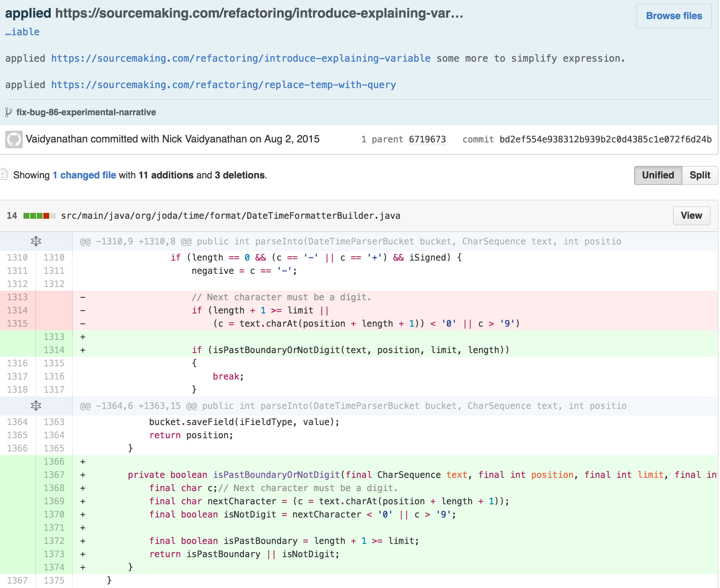Switch to Unified diff view
Viewport: 720px width, 588px height.
(x=658, y=175)
